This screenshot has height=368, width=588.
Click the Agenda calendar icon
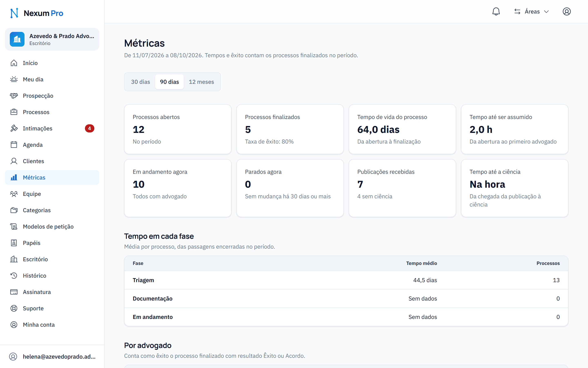(14, 145)
